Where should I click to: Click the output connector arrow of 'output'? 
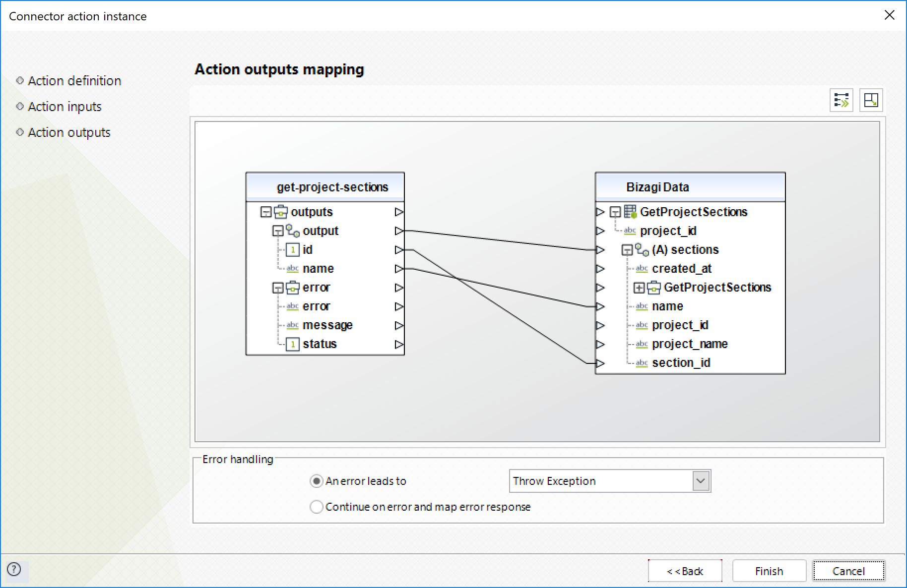point(399,231)
